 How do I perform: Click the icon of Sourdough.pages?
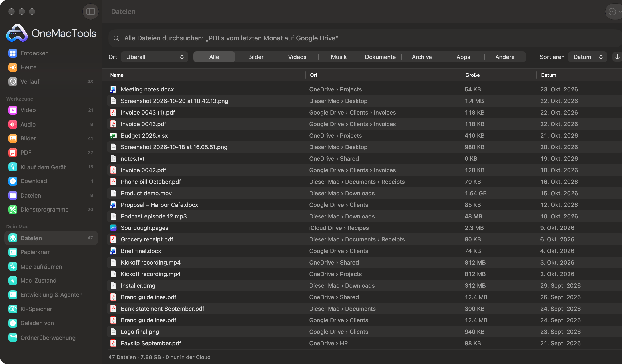coord(113,228)
